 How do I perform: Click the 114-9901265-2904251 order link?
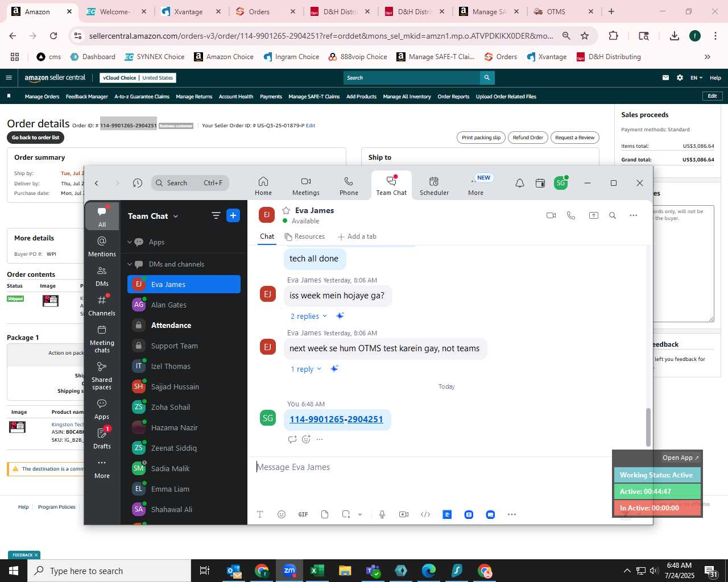tap(336, 419)
